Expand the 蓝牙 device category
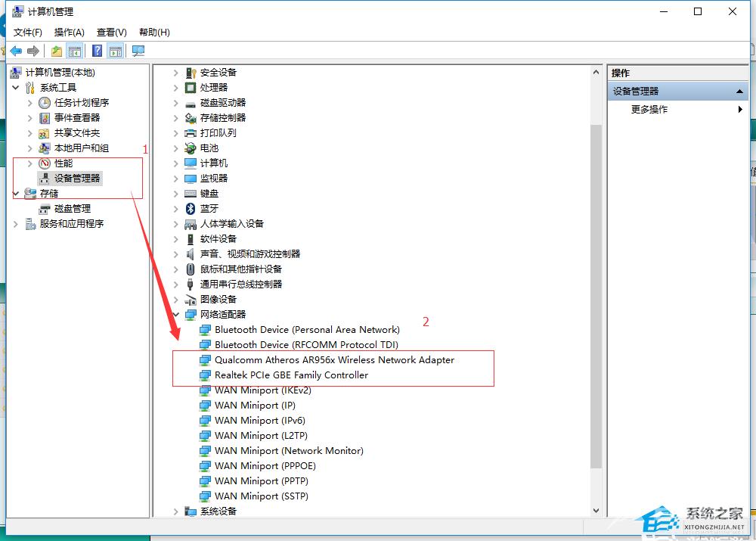Image resolution: width=756 pixels, height=541 pixels. point(176,208)
